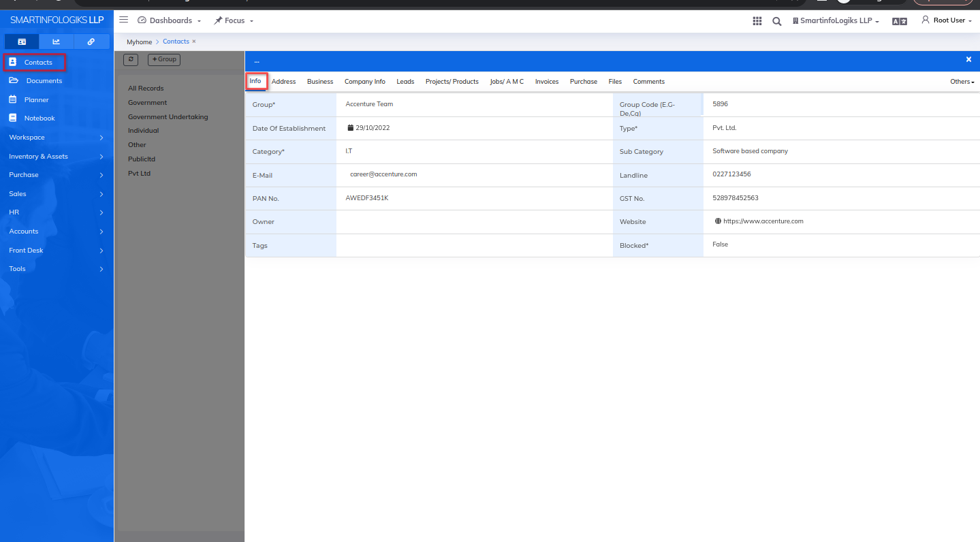Open the Comments tab
Viewport: 980px width, 542px height.
pos(648,82)
